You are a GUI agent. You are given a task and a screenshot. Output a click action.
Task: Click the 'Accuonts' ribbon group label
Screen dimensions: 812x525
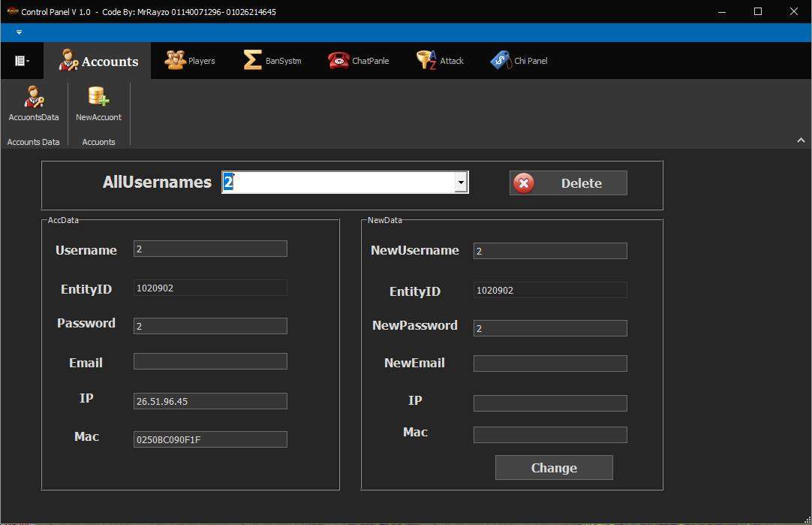tap(98, 142)
